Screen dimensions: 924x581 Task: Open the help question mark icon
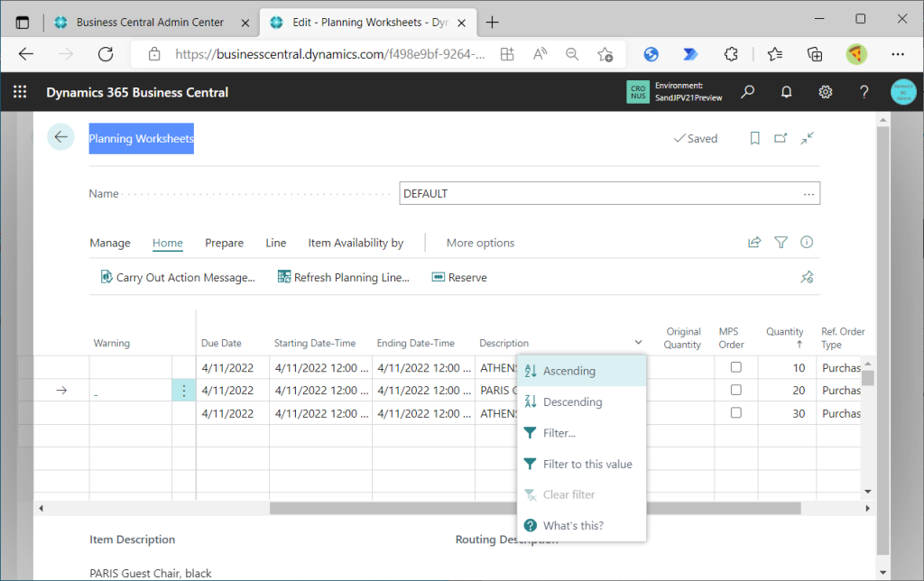[x=864, y=92]
